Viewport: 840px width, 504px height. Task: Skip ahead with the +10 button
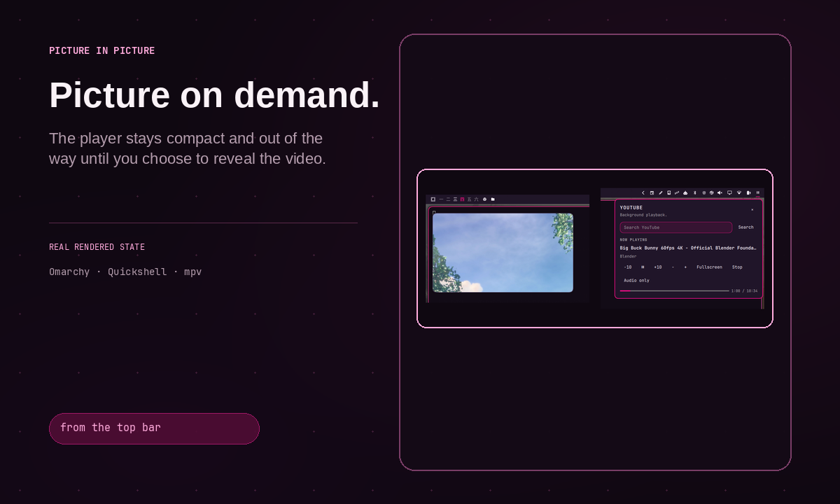click(658, 267)
